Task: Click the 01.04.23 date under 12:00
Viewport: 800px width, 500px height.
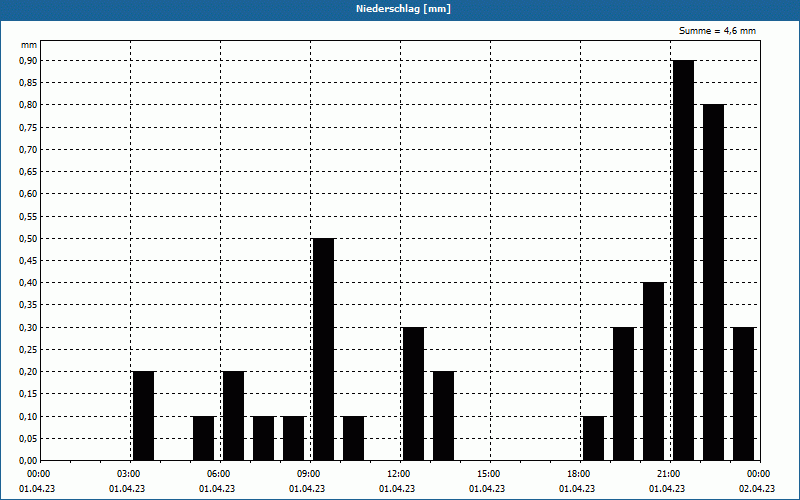Action: pyautogui.click(x=397, y=489)
